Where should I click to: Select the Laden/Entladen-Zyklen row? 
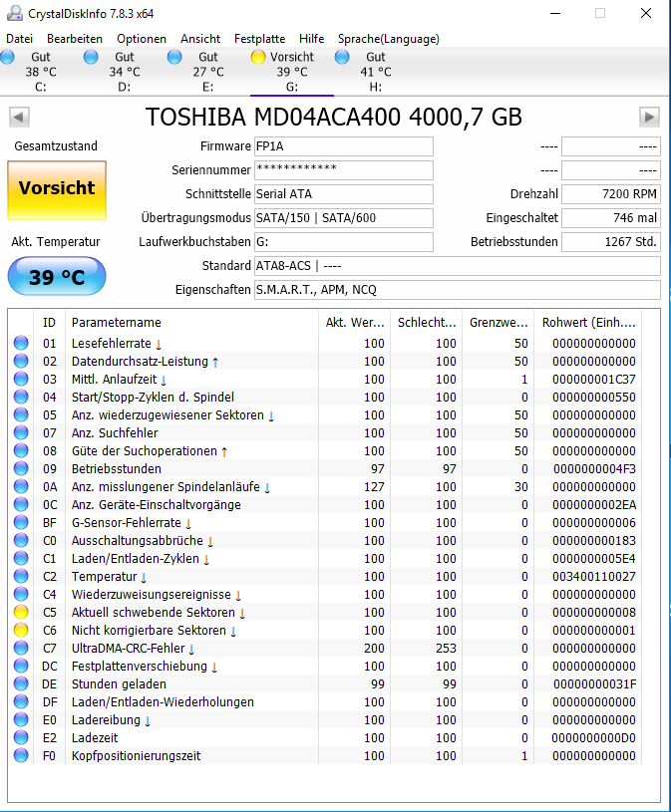(x=326, y=558)
